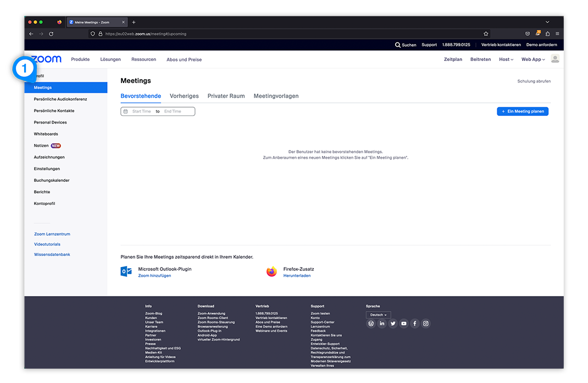Open the YouTube icon in footer
Image resolution: width=588 pixels, height=383 pixels.
point(404,324)
